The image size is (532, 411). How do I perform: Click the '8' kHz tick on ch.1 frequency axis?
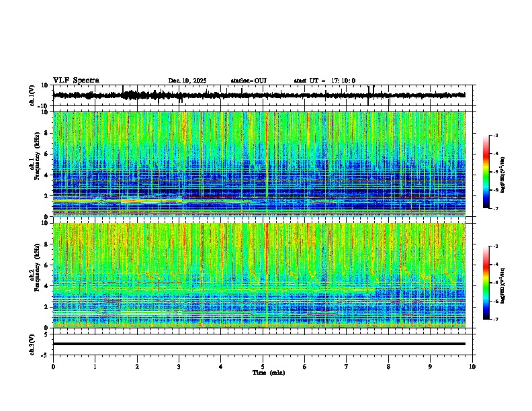(x=47, y=133)
